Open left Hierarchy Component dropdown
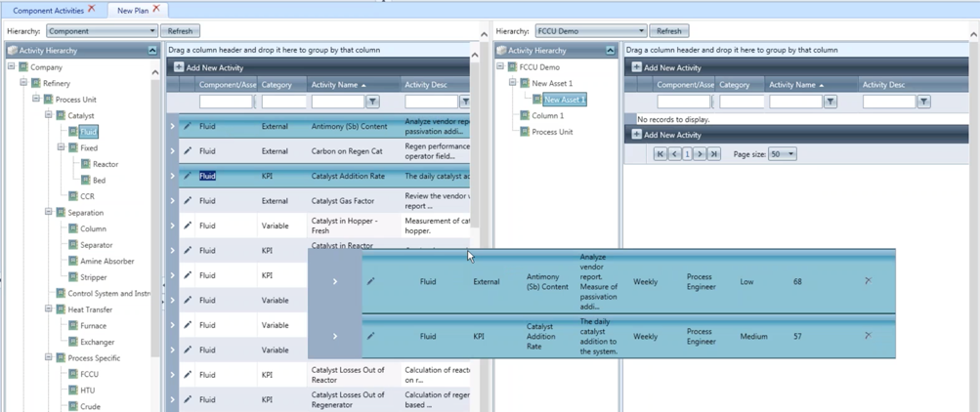 point(151,31)
